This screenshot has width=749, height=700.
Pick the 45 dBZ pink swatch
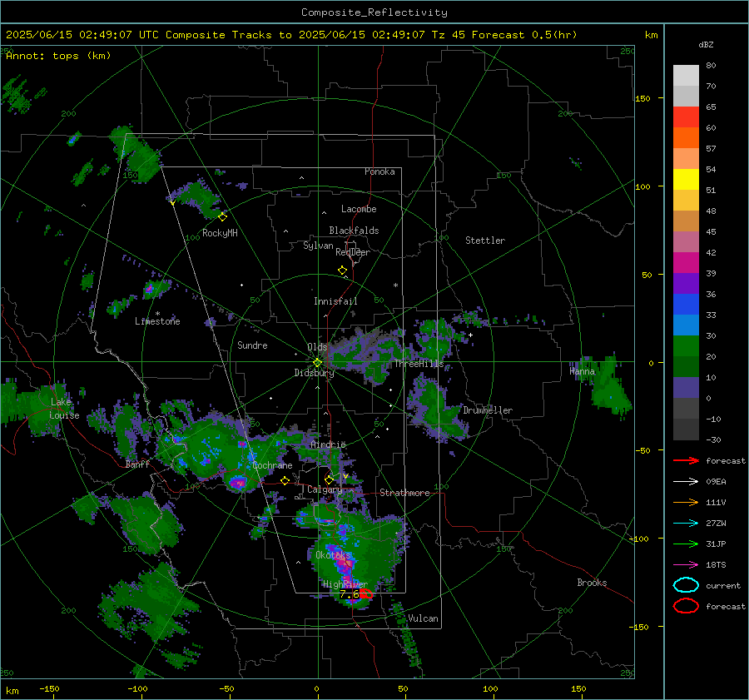[686, 242]
